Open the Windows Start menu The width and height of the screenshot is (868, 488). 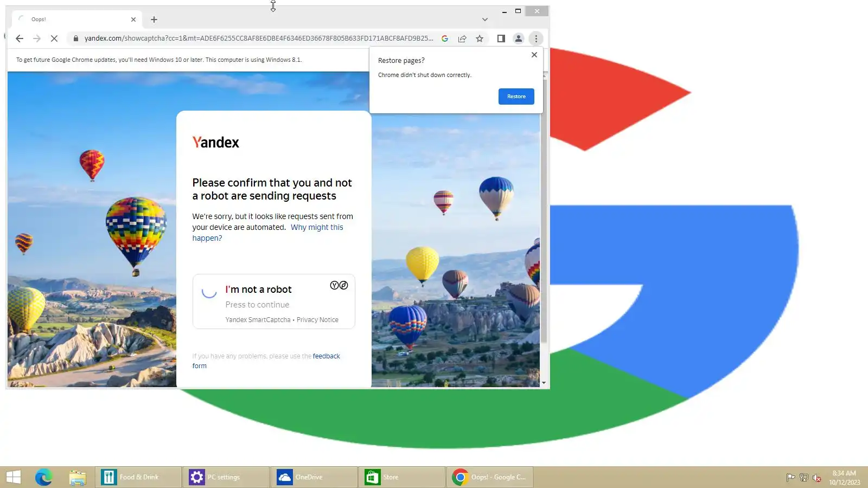pyautogui.click(x=13, y=477)
